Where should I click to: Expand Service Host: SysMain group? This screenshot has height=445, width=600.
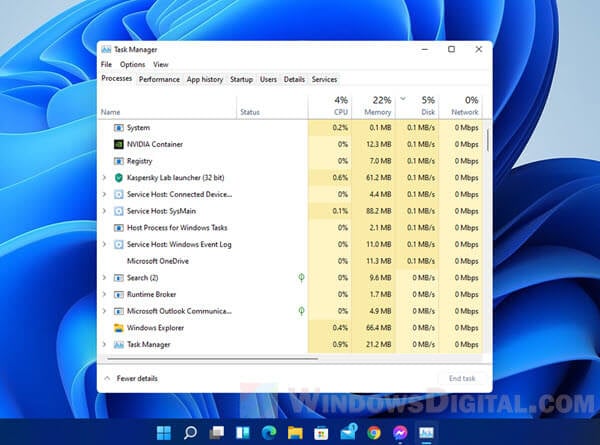[x=104, y=211]
